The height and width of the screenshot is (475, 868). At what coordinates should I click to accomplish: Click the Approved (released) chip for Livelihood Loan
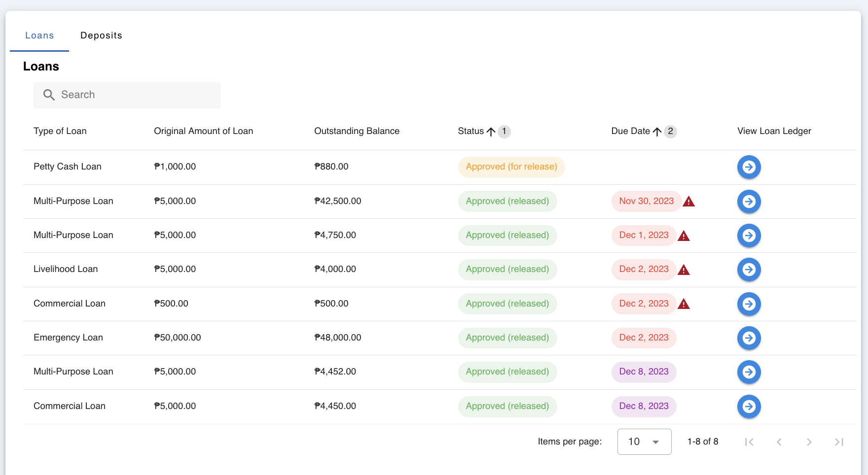[x=507, y=270]
